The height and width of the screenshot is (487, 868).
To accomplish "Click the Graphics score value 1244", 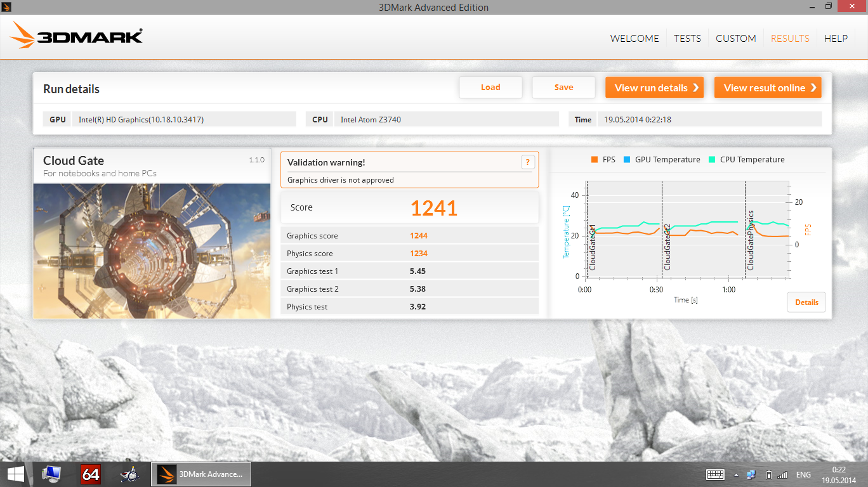I will pyautogui.click(x=419, y=236).
